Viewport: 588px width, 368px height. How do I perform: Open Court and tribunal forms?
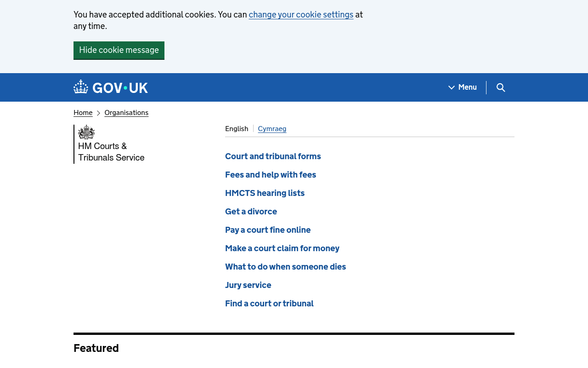pyautogui.click(x=273, y=156)
